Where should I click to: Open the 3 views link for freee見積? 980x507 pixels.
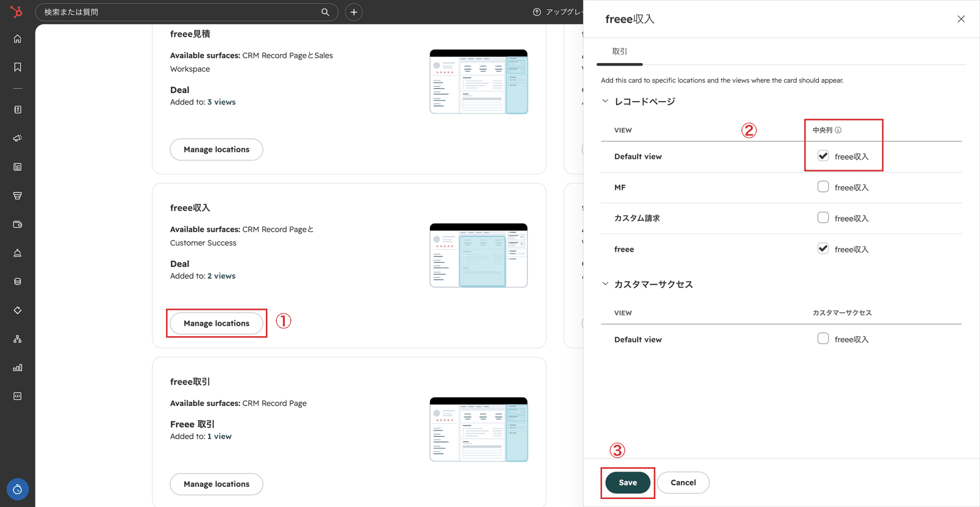[221, 102]
